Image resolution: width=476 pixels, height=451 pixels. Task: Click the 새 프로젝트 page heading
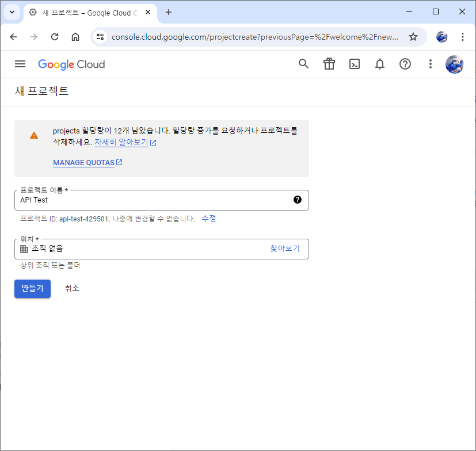(42, 91)
